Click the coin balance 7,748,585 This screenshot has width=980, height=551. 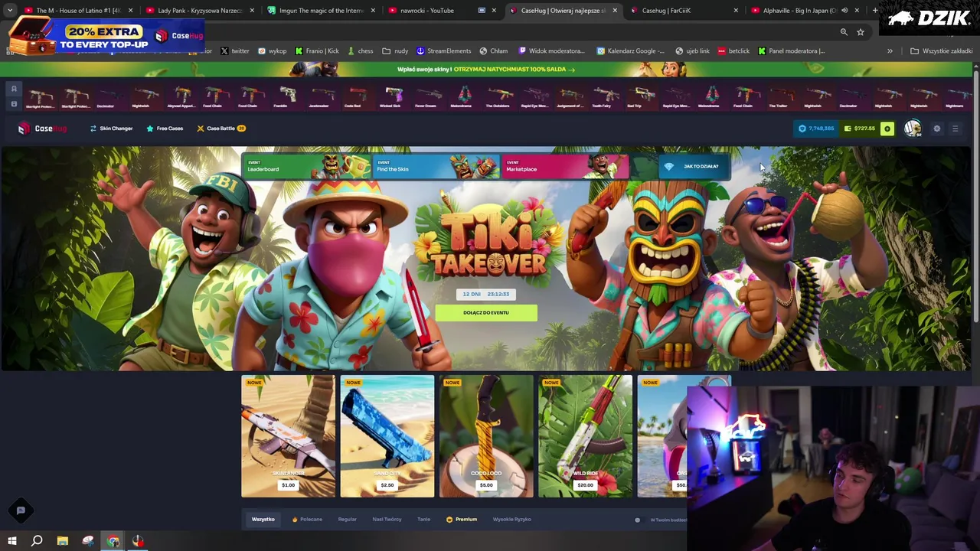tap(816, 129)
